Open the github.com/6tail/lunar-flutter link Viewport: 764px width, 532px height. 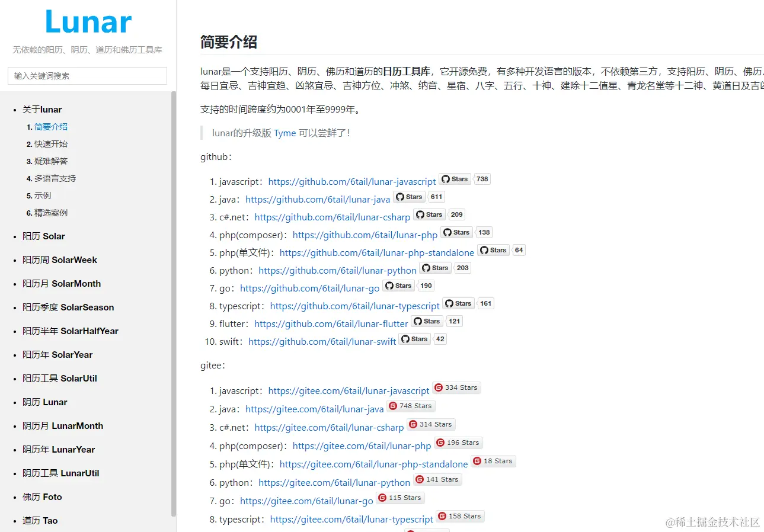tap(331, 324)
